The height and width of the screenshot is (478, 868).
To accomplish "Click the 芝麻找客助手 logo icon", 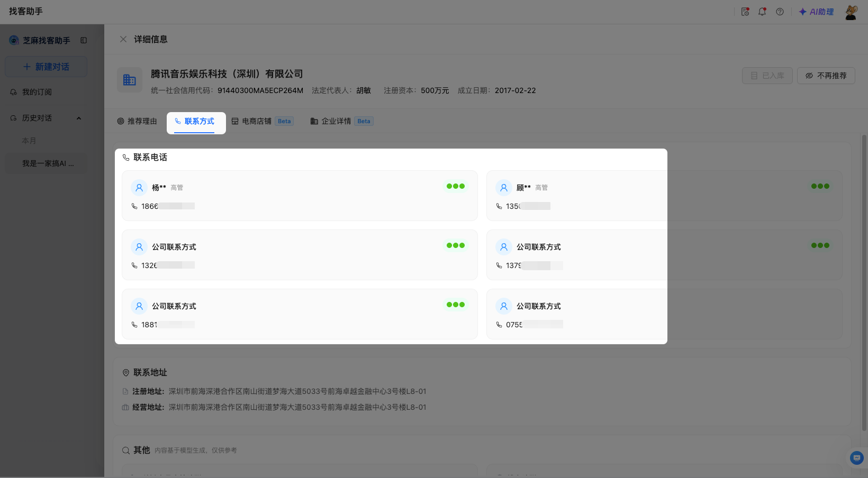I will (14, 40).
